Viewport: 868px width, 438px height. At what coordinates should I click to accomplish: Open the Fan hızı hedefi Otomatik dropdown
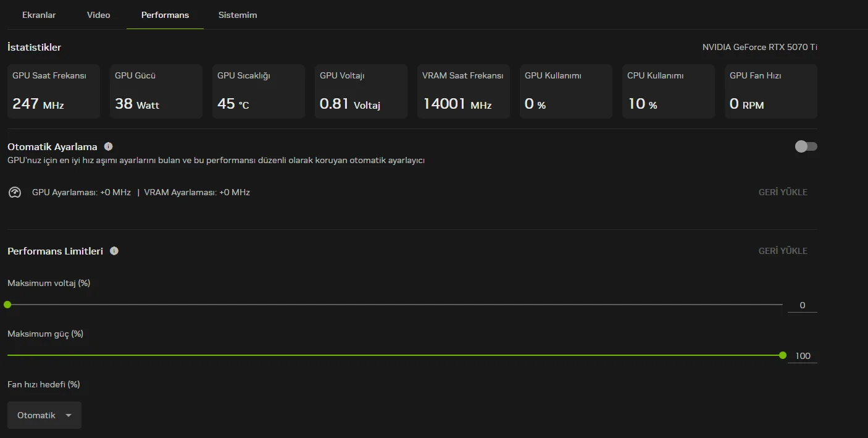44,415
